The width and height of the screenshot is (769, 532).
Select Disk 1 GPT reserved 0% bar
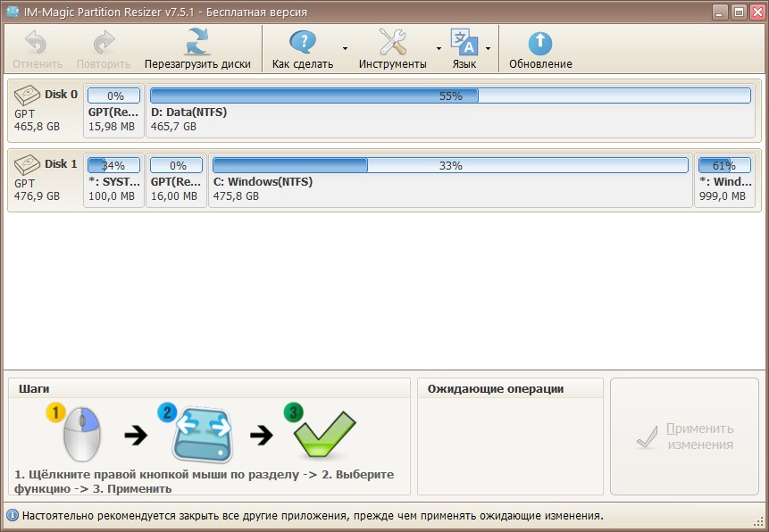click(x=176, y=165)
